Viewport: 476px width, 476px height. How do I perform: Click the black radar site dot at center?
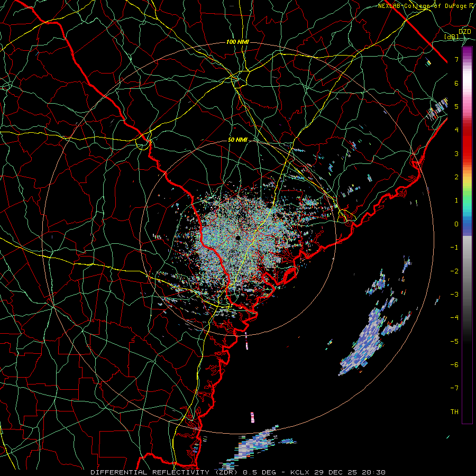238,238
